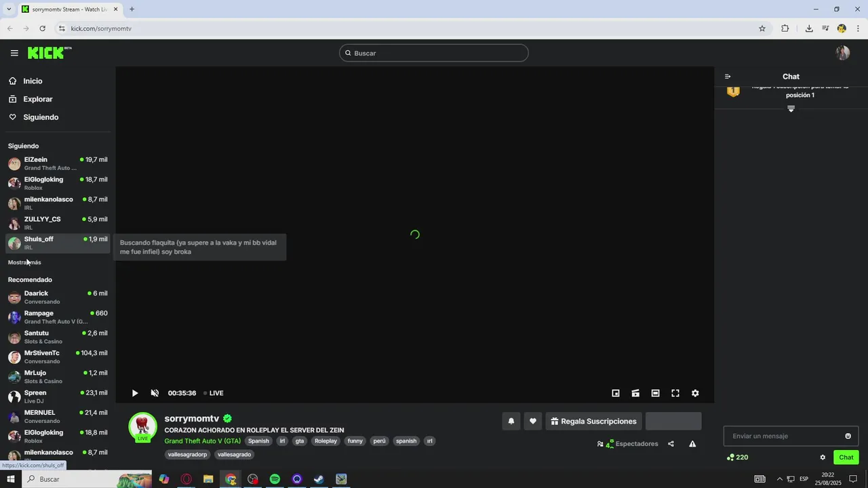Open MrLujo recommended channel
Screen dimensions: 868x488
58,376
